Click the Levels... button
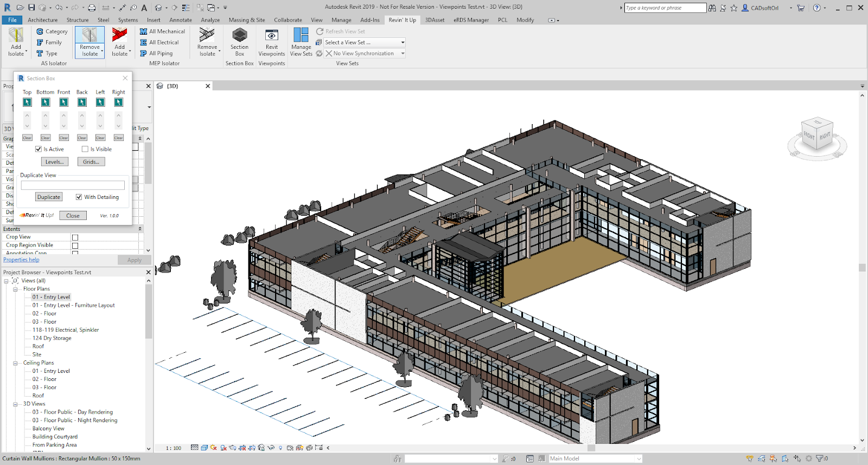Screen dimensions: 868x465 pos(54,162)
